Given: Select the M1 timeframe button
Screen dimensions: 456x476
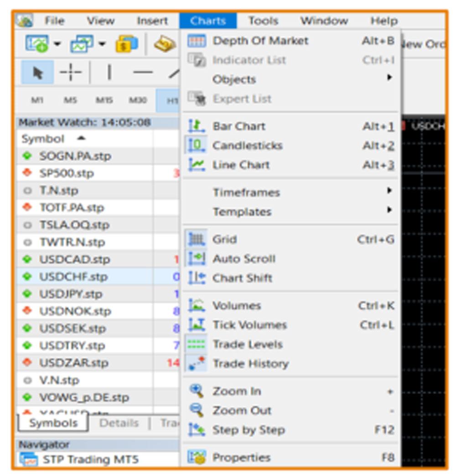Looking at the screenshot, I should tap(37, 100).
